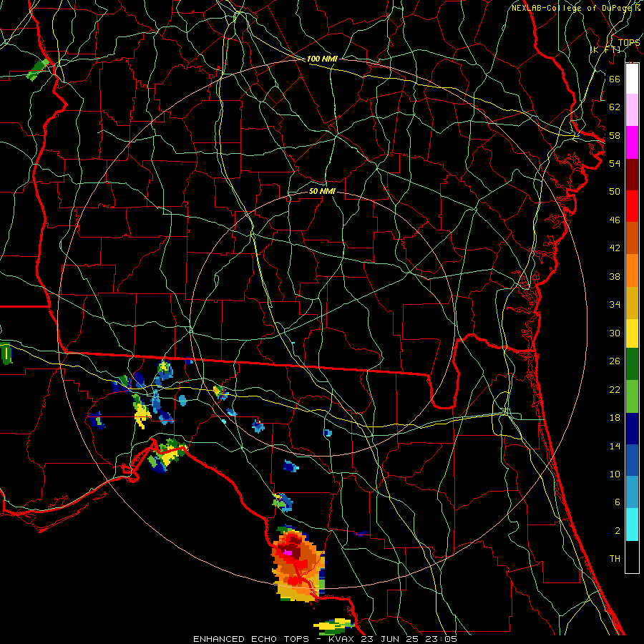
Task: Click the legend value 46
Action: [x=615, y=220]
